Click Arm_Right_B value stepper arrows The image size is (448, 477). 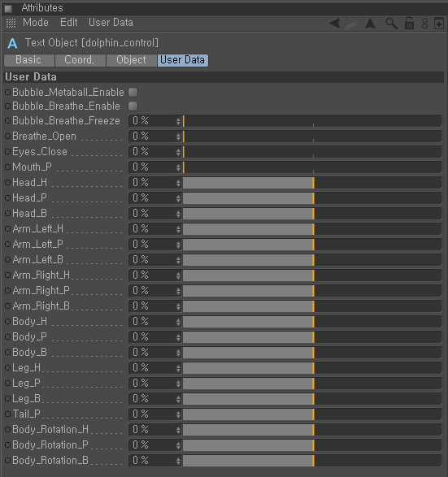pyautogui.click(x=178, y=306)
